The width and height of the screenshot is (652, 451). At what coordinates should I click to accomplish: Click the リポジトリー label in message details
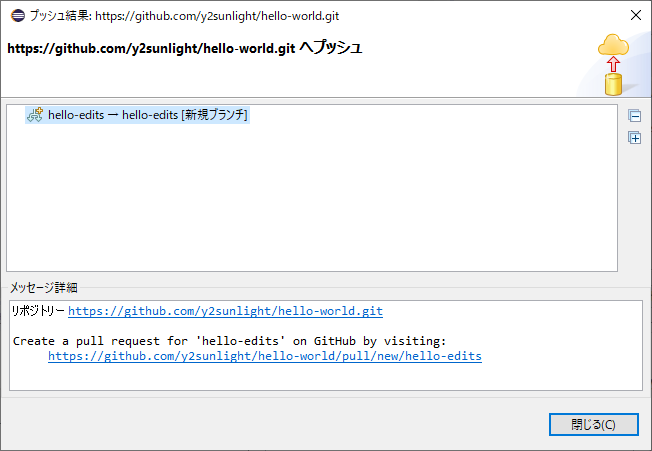(38, 311)
